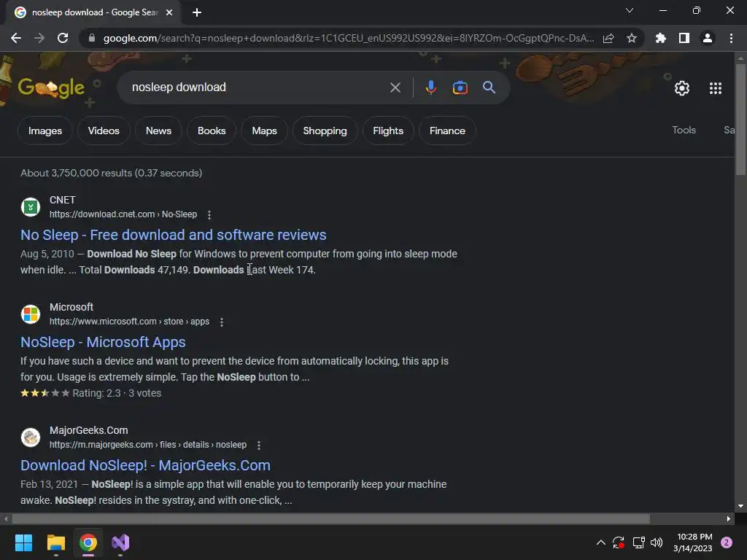Open the volume control in tray
The image size is (747, 560).
point(657,542)
